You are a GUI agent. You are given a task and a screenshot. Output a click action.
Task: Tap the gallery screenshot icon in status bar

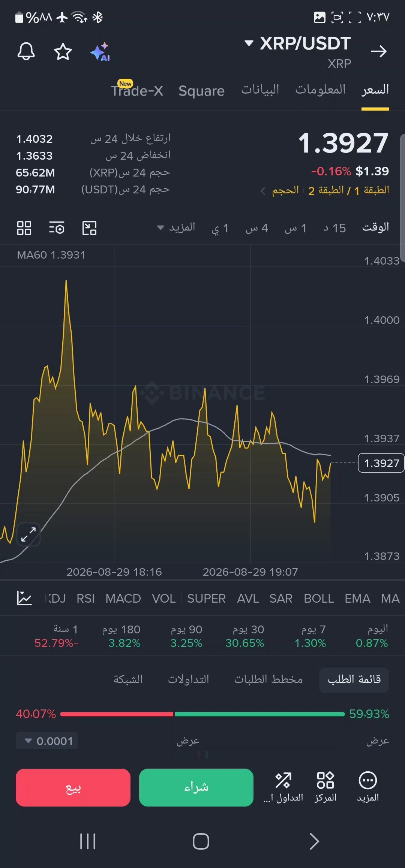click(x=319, y=17)
